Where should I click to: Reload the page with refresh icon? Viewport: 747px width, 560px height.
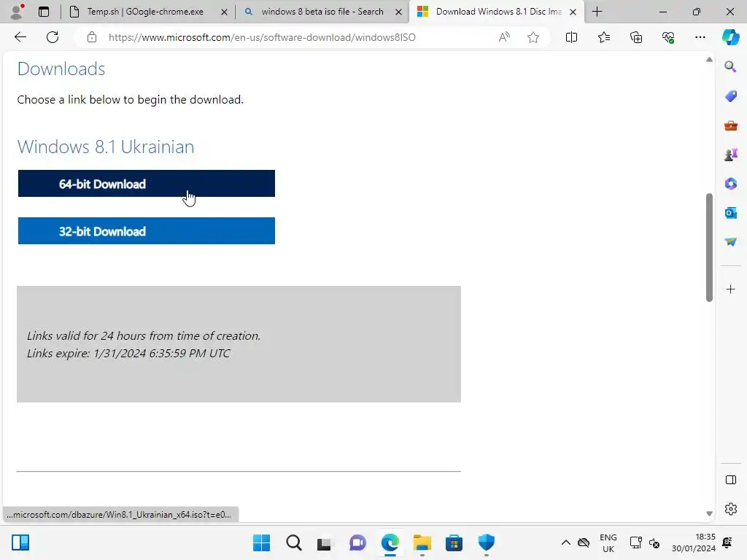pos(53,37)
